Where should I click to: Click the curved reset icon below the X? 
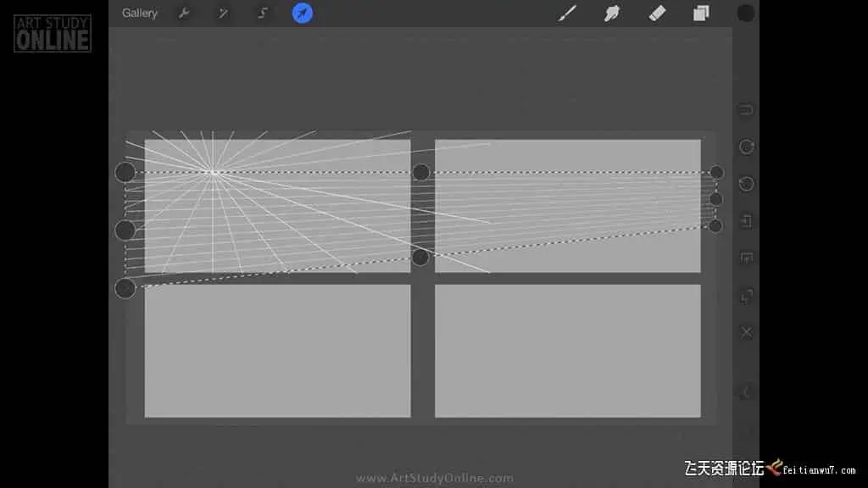(x=746, y=392)
